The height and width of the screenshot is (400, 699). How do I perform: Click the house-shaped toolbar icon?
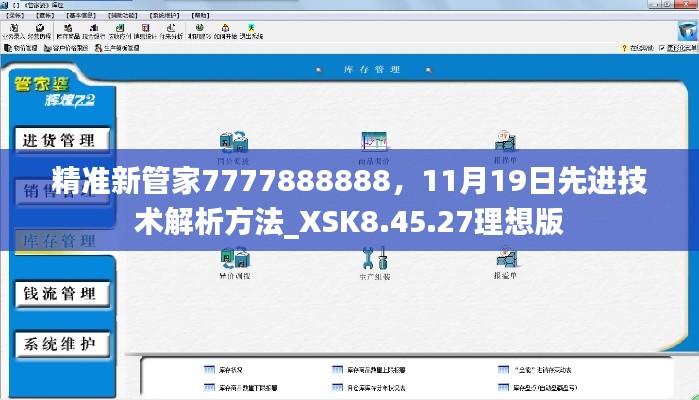[225, 31]
